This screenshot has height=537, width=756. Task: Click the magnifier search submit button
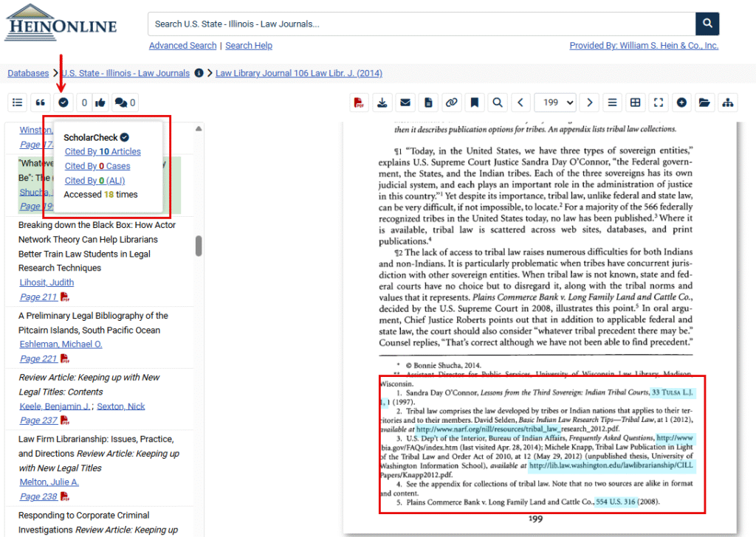[x=707, y=24]
